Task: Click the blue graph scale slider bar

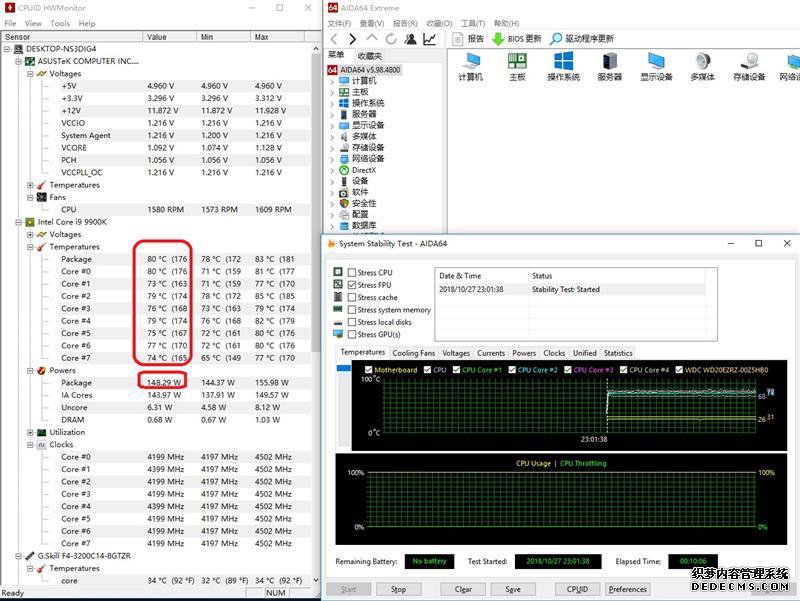Action: point(344,367)
